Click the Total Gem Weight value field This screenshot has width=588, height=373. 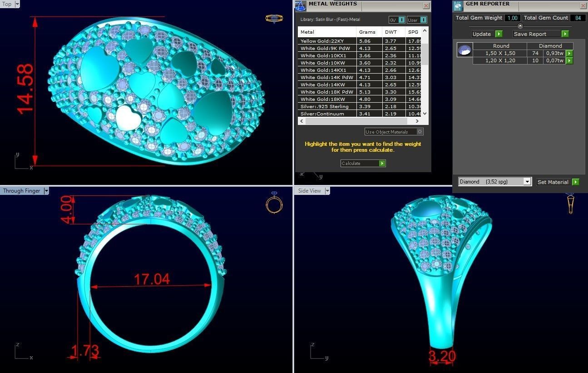click(512, 18)
